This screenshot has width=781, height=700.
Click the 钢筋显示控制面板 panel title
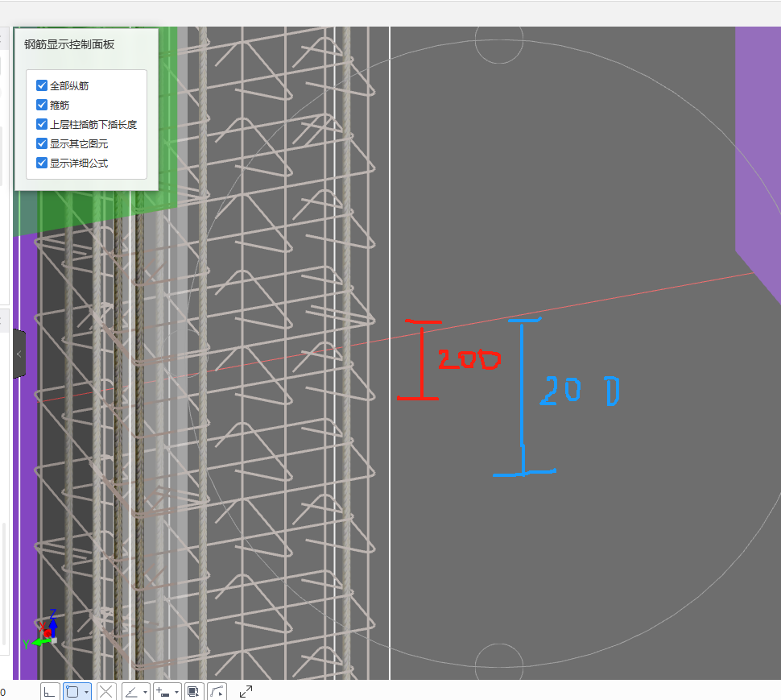pyautogui.click(x=69, y=45)
